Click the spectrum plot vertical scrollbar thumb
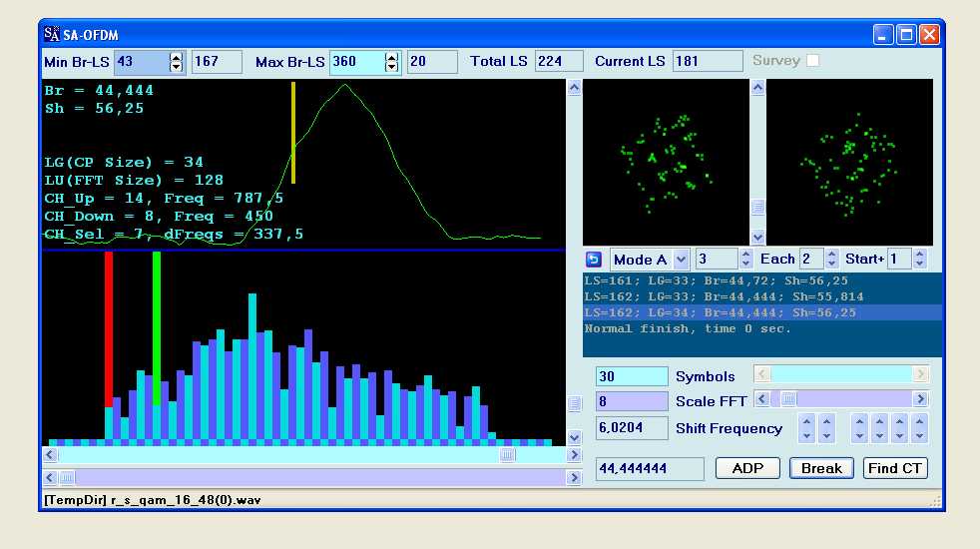Viewport: 980px width, 549px height. tap(575, 404)
